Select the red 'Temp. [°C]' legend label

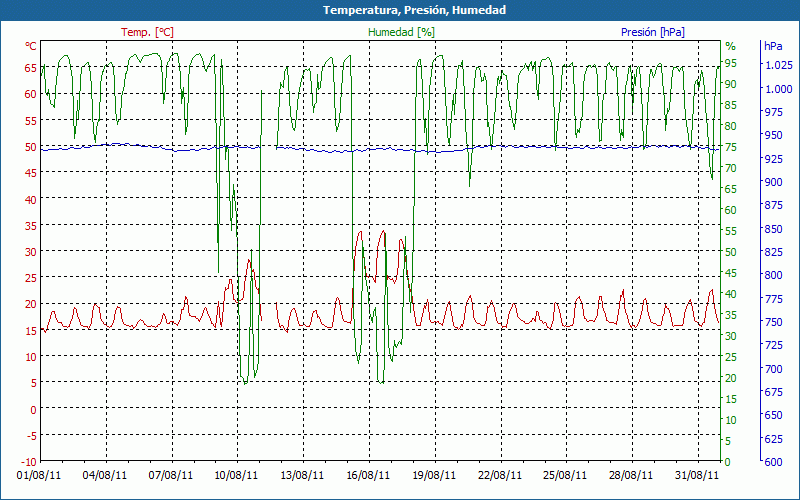point(147,32)
